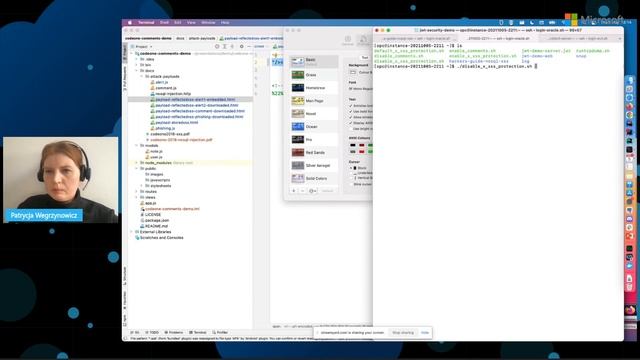Open the Terminal menu in the menu bar
The width and height of the screenshot is (640, 360).
(x=146, y=22)
